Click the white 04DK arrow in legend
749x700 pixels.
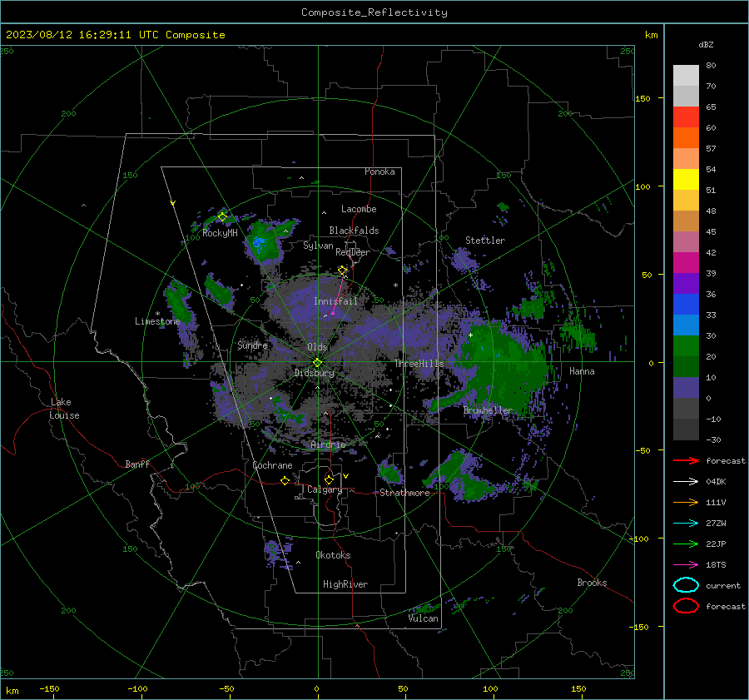[x=686, y=481]
